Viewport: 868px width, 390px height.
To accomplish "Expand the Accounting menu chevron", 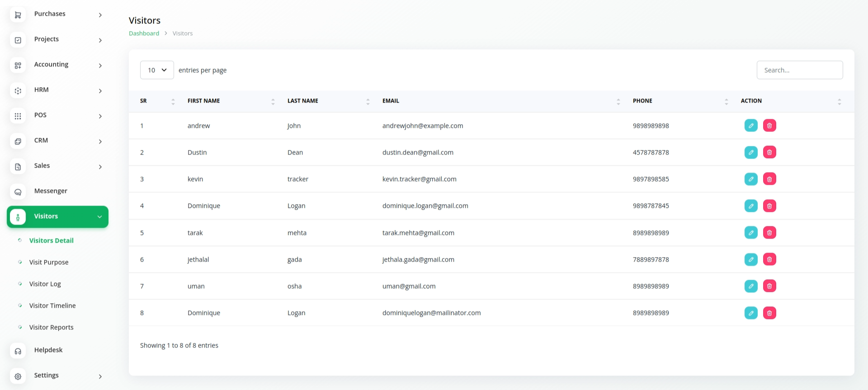I will [x=100, y=66].
